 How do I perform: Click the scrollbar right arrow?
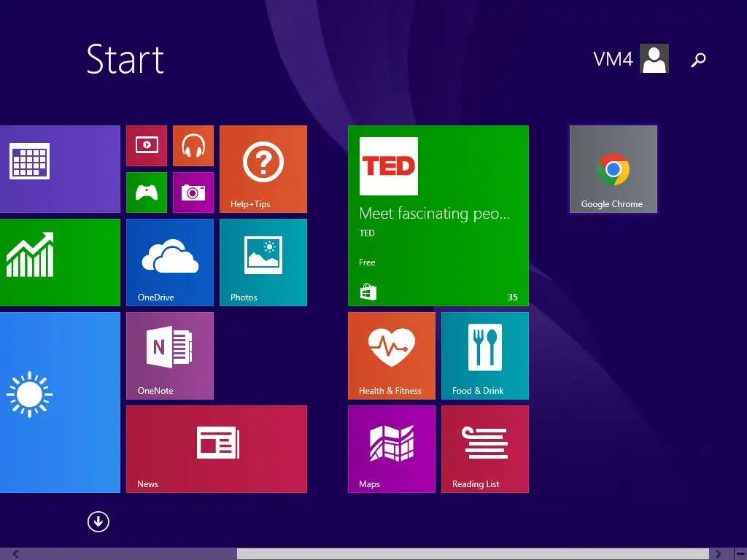coord(718,554)
